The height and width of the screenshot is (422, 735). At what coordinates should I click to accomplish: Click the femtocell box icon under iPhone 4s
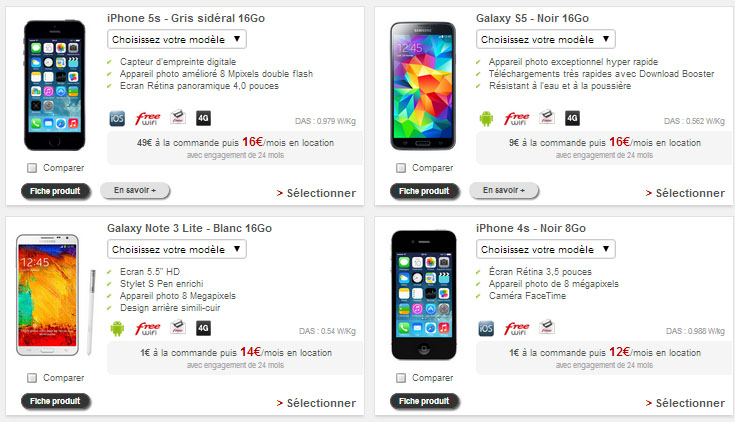tap(547, 327)
